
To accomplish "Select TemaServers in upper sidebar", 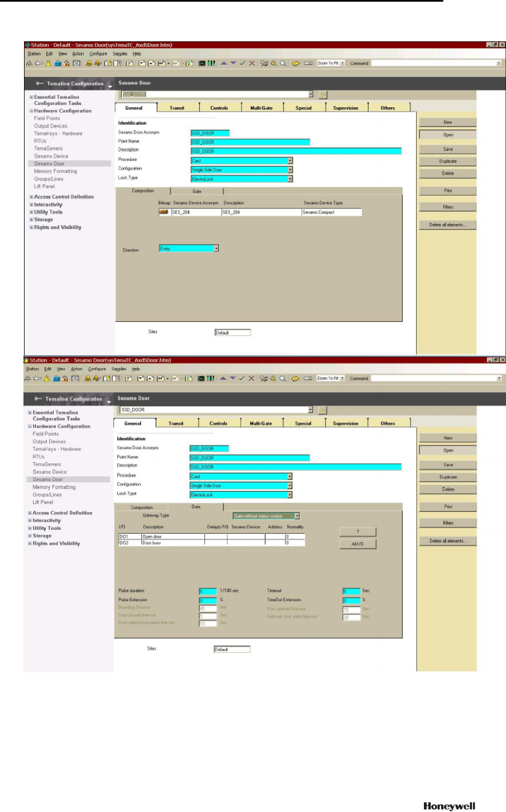I will click(48, 149).
